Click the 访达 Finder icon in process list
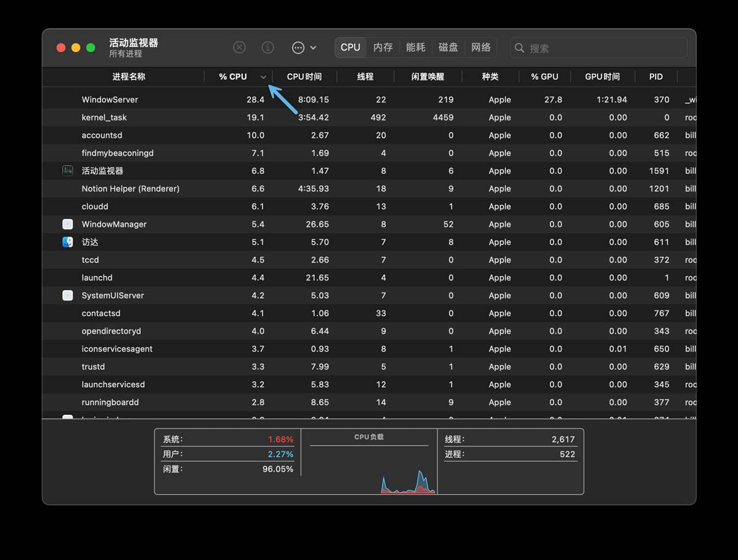738x560 pixels. 68,242
